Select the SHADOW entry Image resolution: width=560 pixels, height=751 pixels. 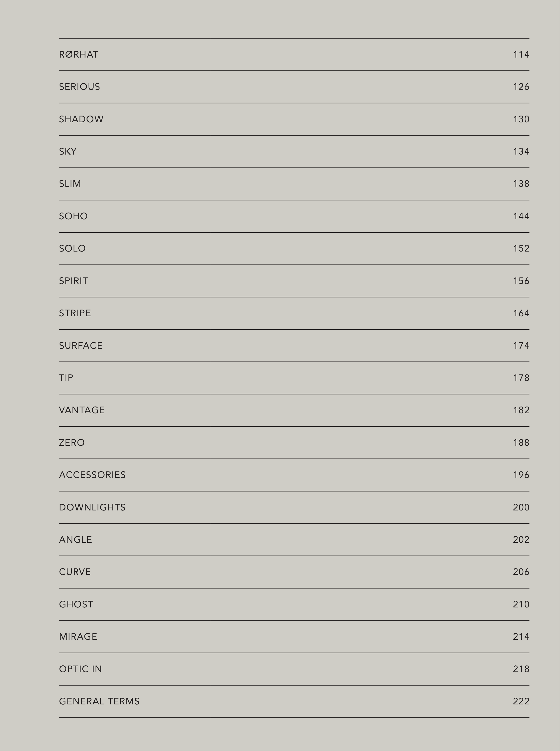[81, 119]
